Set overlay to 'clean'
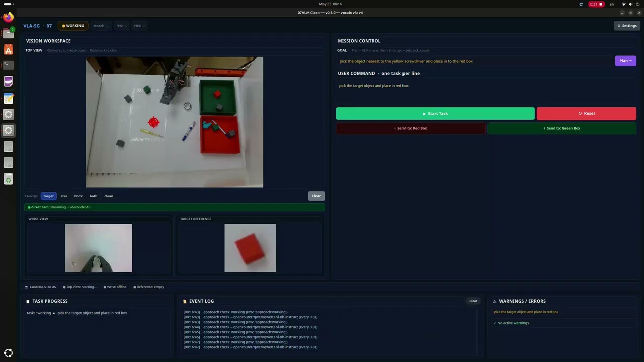644x362 pixels. 109,196
